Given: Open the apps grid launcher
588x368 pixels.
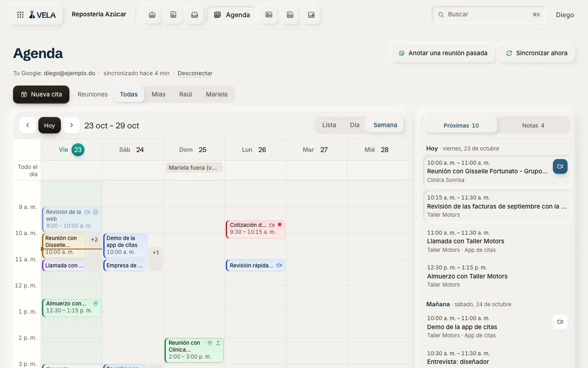Looking at the screenshot, I should [20, 15].
